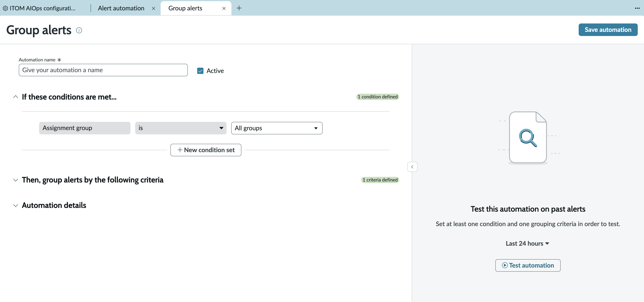
Task: Uncheck the Active checkbox
Action: [x=200, y=71]
